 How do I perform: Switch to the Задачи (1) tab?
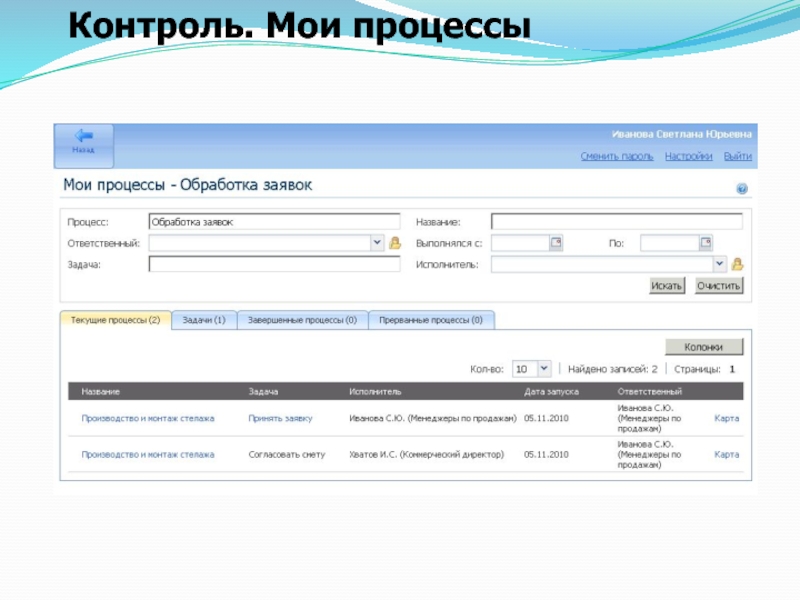click(x=204, y=320)
